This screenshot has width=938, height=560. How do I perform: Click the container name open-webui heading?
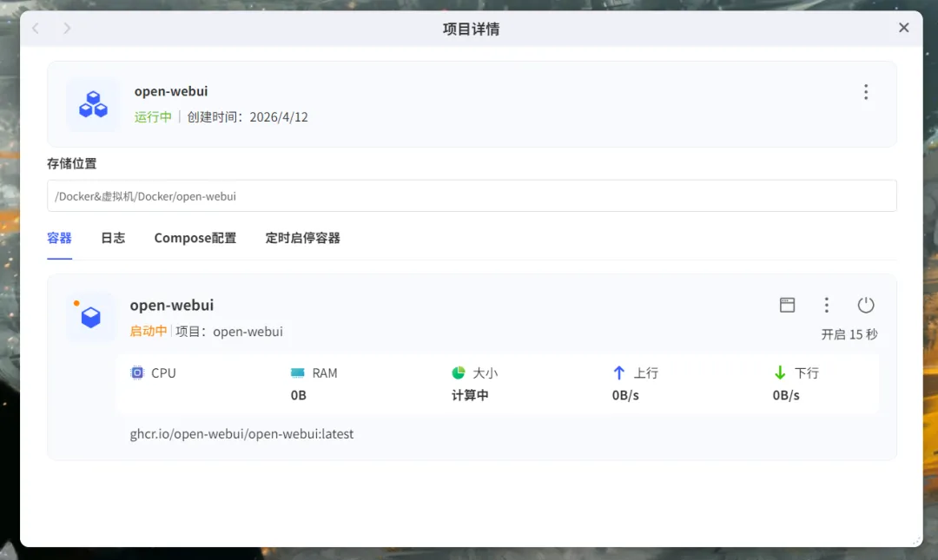pos(172,305)
